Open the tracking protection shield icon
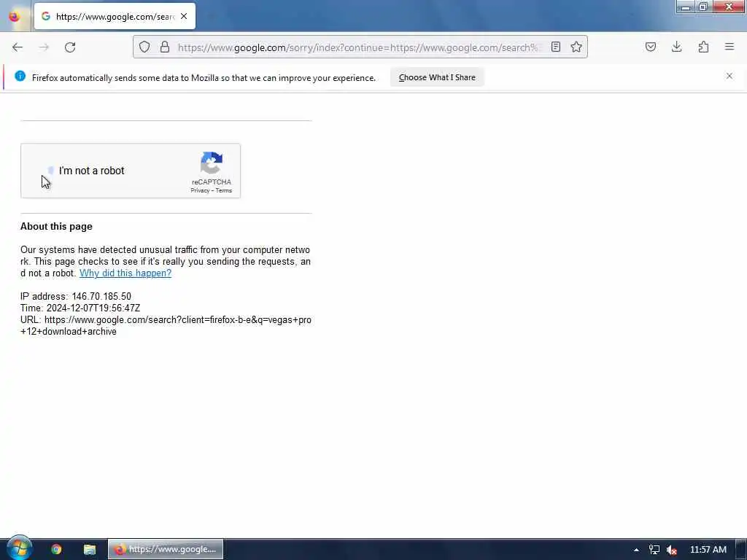Screen dimensions: 747x560 tap(144, 47)
